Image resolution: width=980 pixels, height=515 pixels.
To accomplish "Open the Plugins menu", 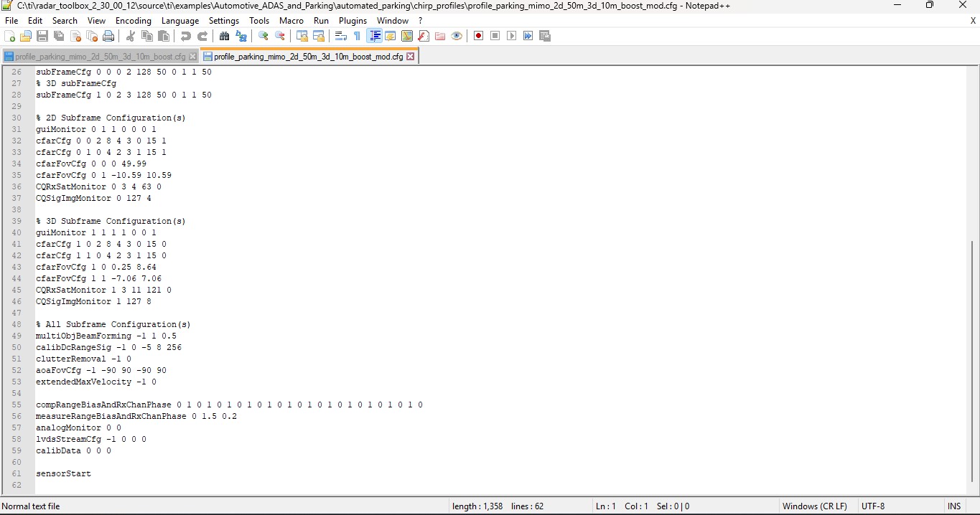I will 353,21.
